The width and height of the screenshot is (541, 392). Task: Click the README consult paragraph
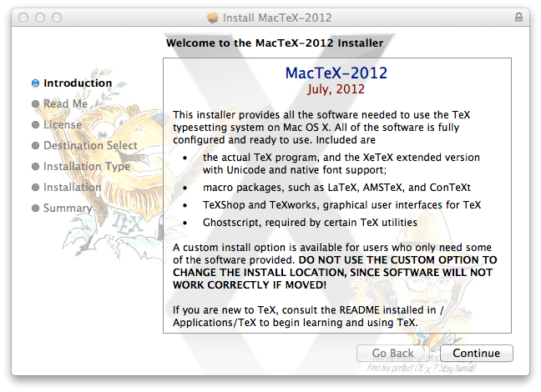click(x=308, y=316)
